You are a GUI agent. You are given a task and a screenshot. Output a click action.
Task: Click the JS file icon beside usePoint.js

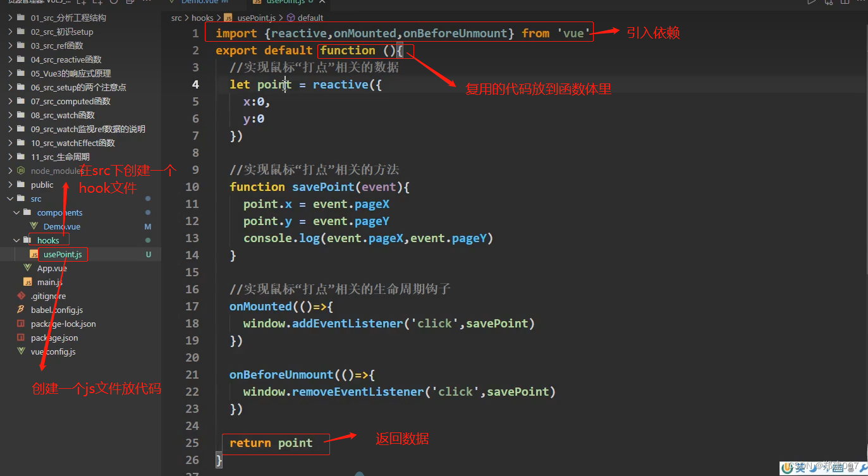pos(35,254)
